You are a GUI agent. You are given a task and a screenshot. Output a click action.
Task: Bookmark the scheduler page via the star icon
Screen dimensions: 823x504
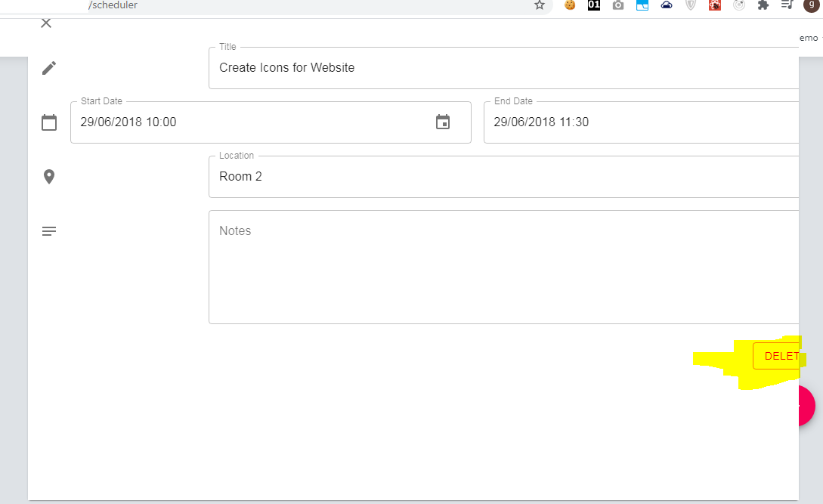tap(539, 5)
